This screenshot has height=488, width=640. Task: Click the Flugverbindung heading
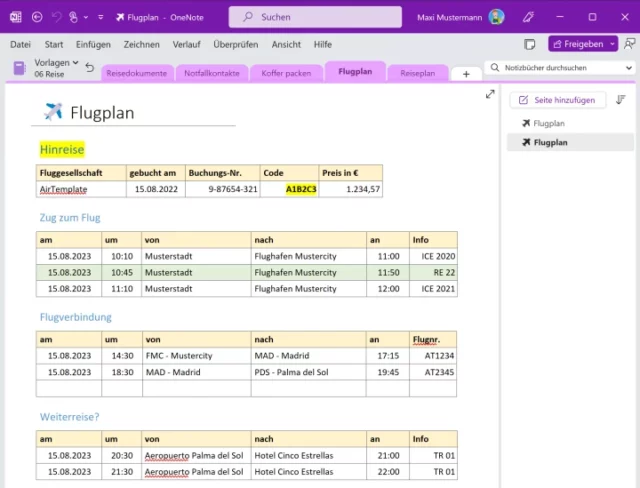coord(76,317)
